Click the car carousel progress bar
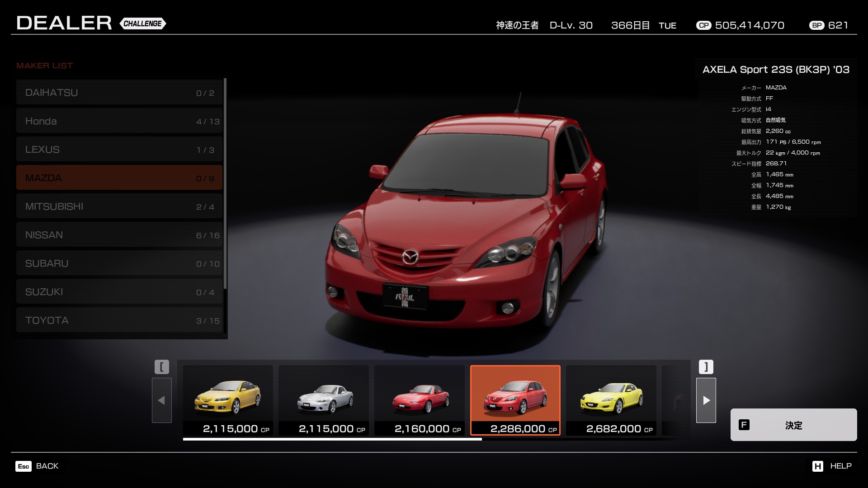 (332, 439)
